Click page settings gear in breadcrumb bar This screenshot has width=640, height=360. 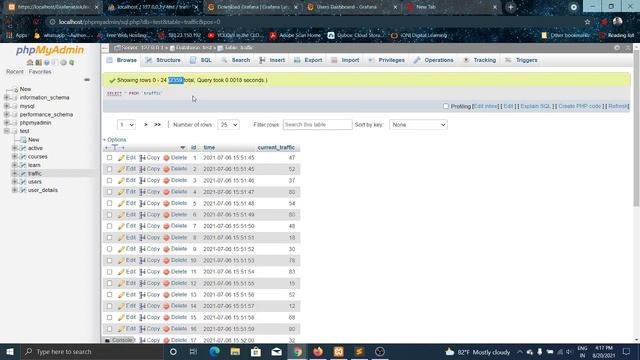tap(617, 48)
